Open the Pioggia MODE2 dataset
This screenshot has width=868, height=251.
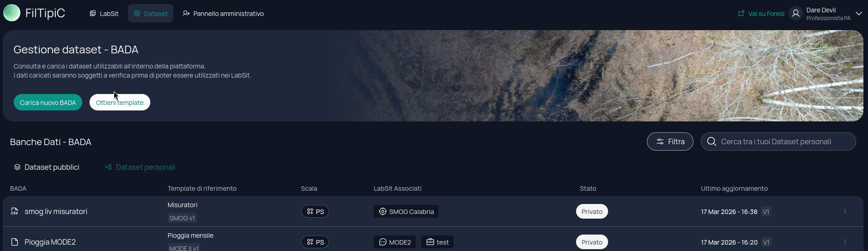tap(50, 242)
